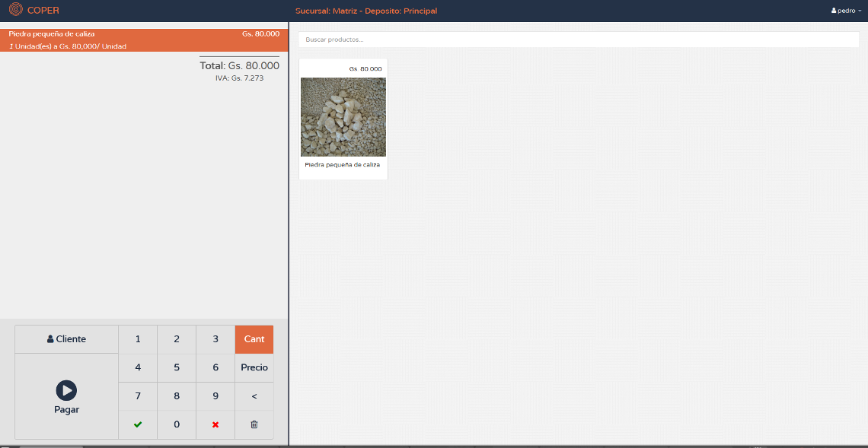Activate the Cant quantity mode
The image size is (868, 448).
254,339
